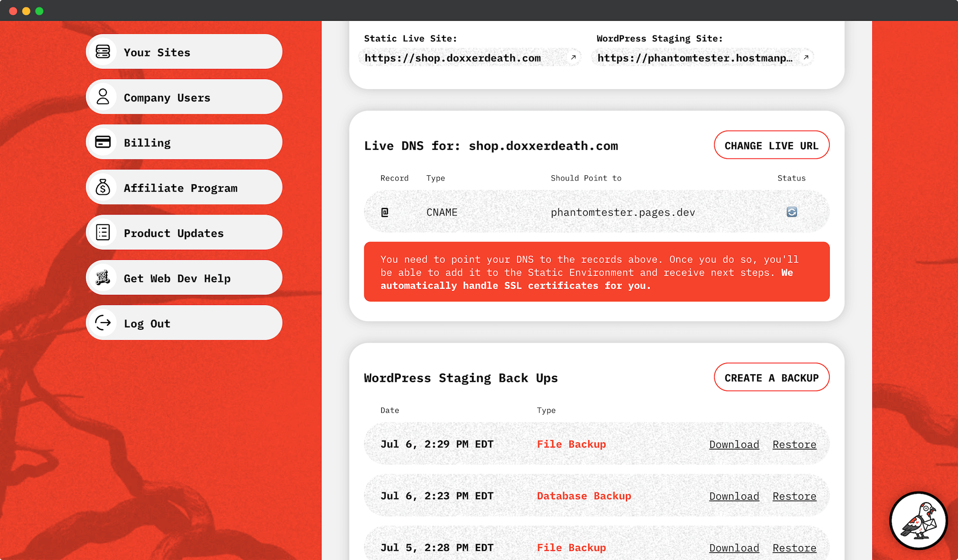Restore the Jul 6 2:23 PM database backup

(x=794, y=496)
